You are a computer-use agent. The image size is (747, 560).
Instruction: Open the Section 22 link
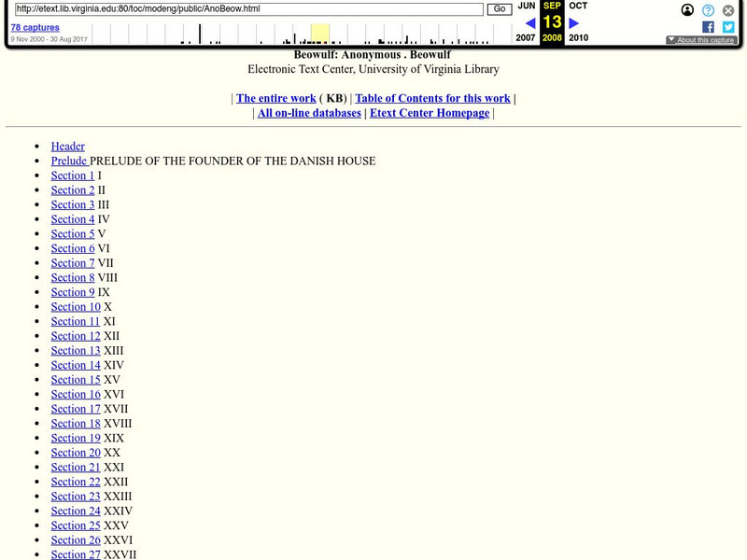tap(76, 482)
